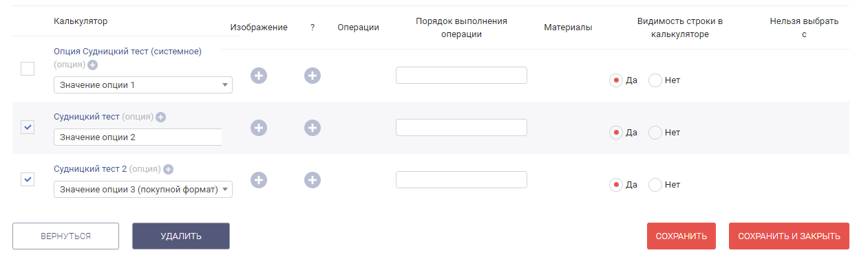Check the Опция Судницкий тест row checkbox
868x257 pixels.
[x=28, y=69]
